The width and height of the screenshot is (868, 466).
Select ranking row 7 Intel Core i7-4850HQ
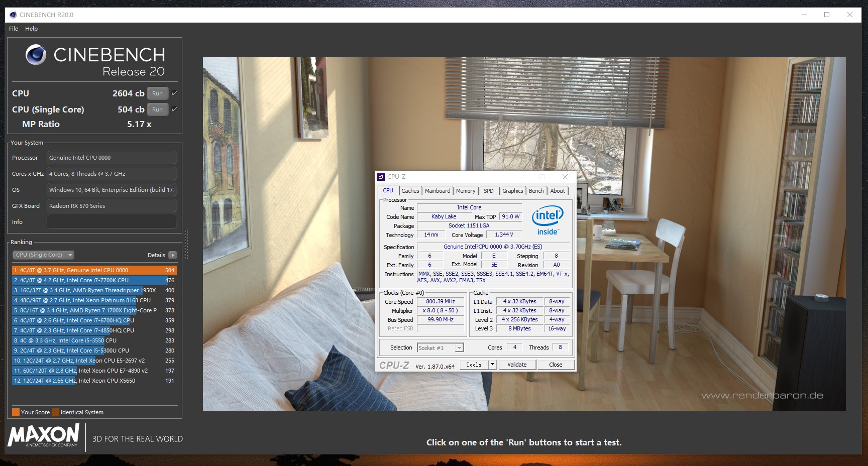pyautogui.click(x=94, y=330)
